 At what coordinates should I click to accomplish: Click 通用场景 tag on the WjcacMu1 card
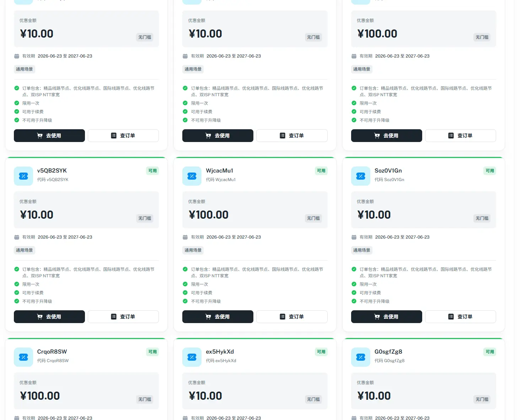(193, 250)
